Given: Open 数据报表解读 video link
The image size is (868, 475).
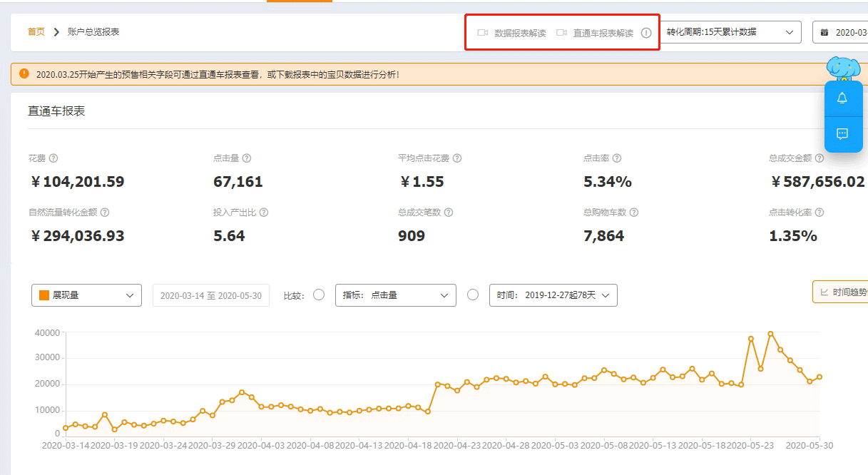Looking at the screenshot, I should (x=513, y=33).
